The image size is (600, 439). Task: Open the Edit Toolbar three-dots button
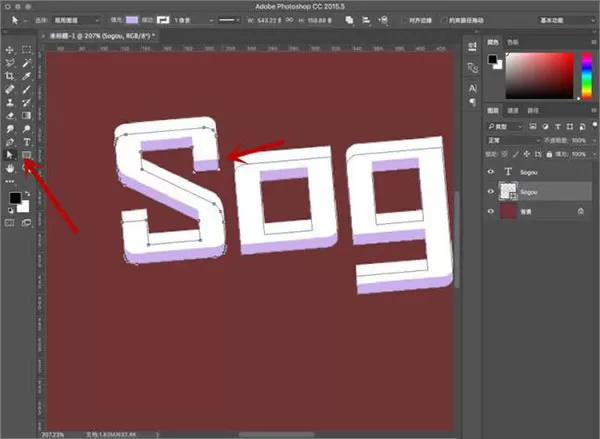pyautogui.click(x=10, y=181)
